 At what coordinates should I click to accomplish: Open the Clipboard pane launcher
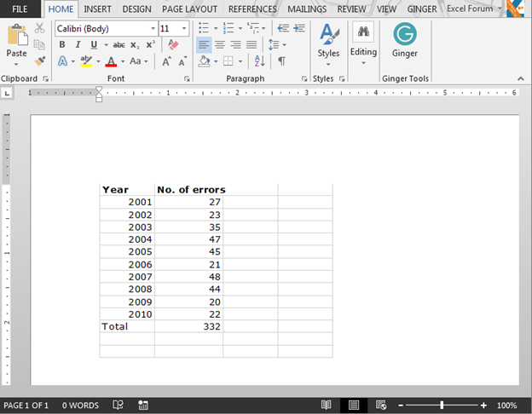tap(46, 79)
